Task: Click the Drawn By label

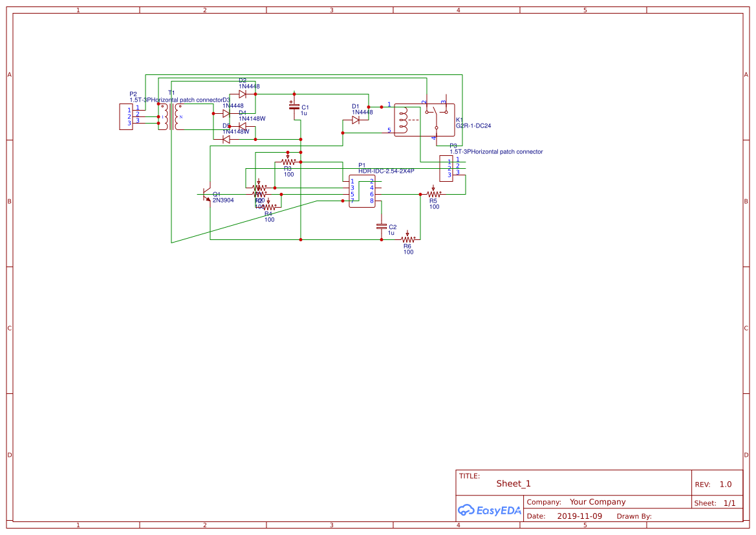Action: [x=634, y=516]
